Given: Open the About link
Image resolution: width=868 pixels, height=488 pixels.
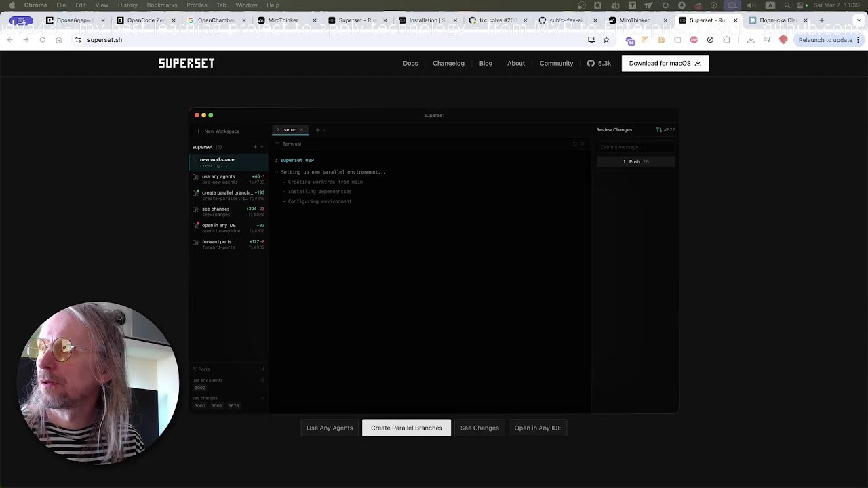Looking at the screenshot, I should [516, 63].
